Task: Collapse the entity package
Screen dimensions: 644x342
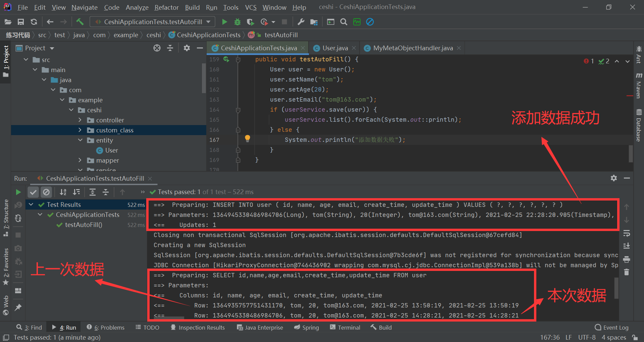Action: (80, 140)
